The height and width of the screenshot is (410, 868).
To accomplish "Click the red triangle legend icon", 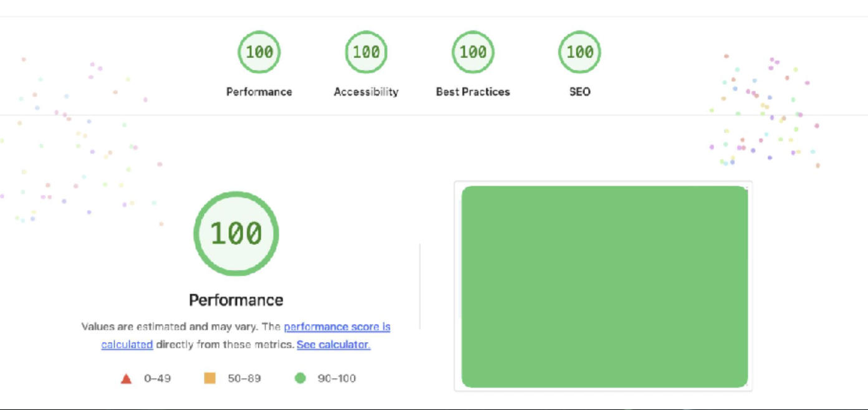I will [x=126, y=378].
